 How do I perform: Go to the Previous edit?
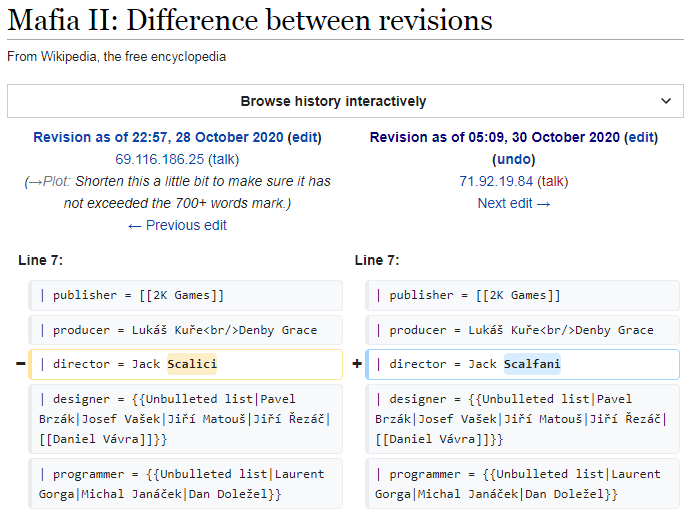(x=177, y=225)
